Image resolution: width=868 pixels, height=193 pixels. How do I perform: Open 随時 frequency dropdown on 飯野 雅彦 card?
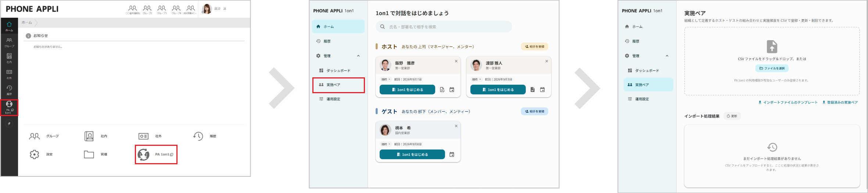pos(385,79)
